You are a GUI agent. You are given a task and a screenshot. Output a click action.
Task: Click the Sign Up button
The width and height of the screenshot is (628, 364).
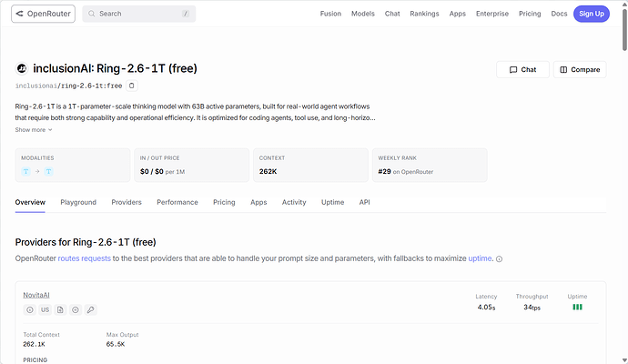pos(592,14)
